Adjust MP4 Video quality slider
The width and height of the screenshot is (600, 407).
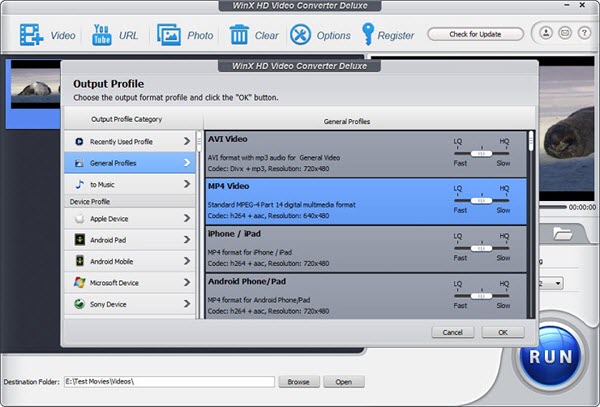point(481,200)
